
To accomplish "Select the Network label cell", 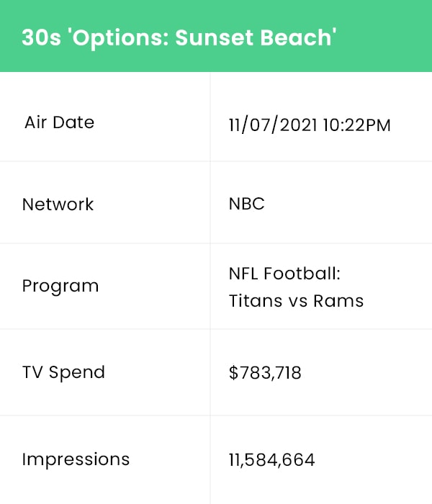I will point(105,202).
